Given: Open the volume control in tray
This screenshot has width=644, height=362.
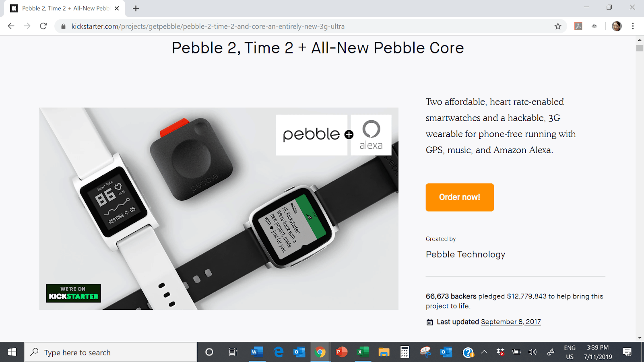Looking at the screenshot, I should point(533,352).
